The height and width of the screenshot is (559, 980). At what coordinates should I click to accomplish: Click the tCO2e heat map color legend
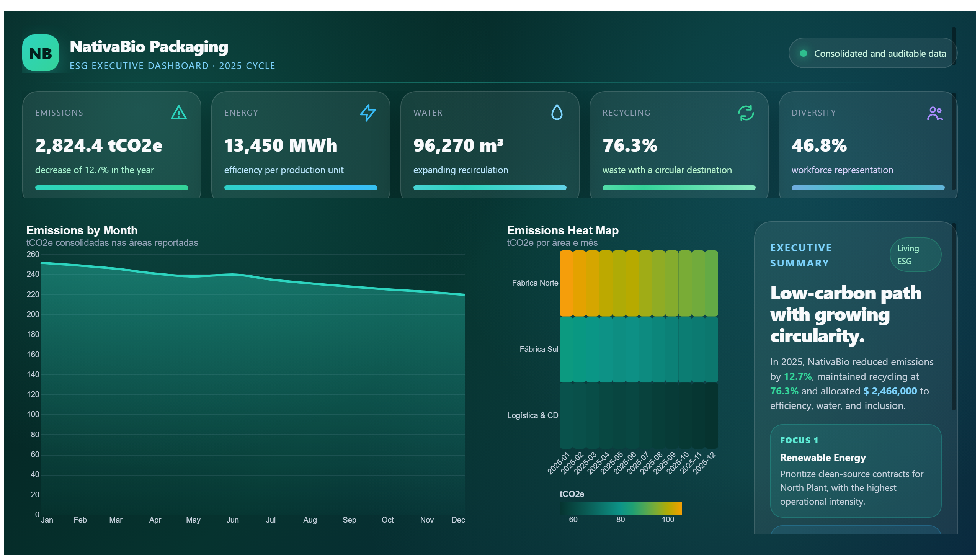click(x=620, y=508)
